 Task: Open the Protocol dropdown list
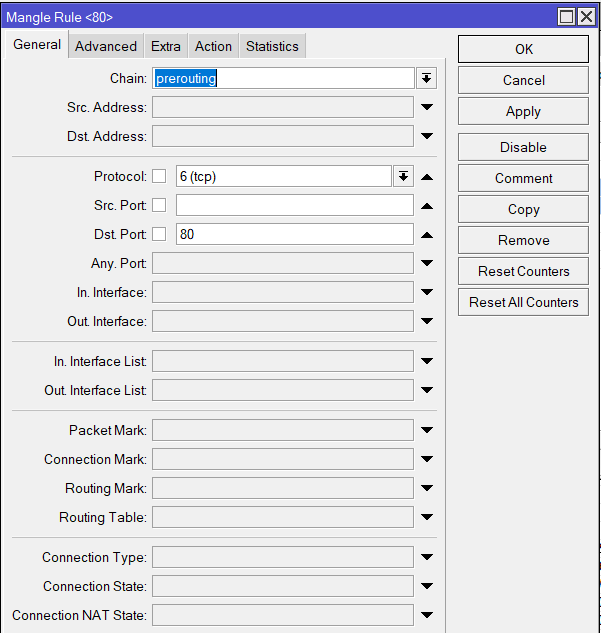tap(403, 177)
